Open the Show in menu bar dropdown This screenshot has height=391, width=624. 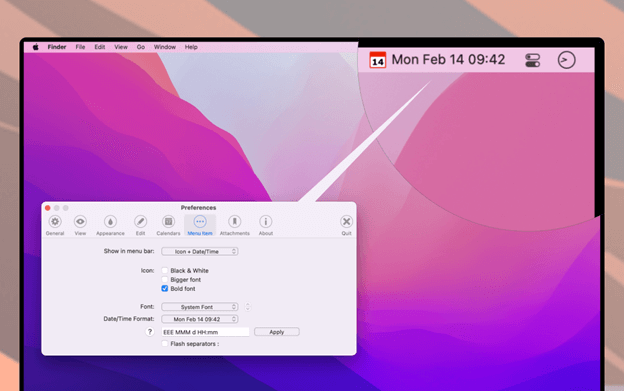200,251
